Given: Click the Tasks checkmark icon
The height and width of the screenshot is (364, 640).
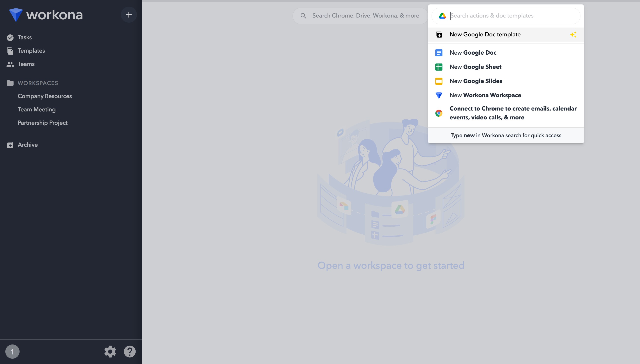Looking at the screenshot, I should pyautogui.click(x=10, y=38).
